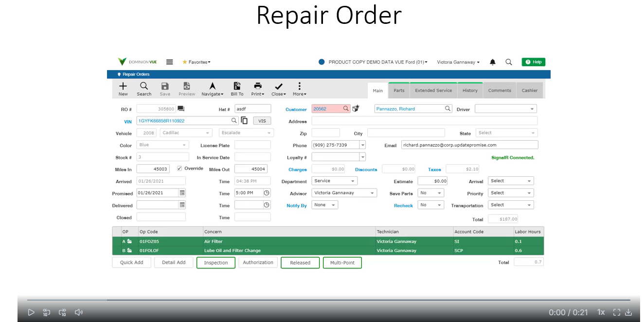
Task: Expand the Advisor dropdown
Action: coord(344,193)
